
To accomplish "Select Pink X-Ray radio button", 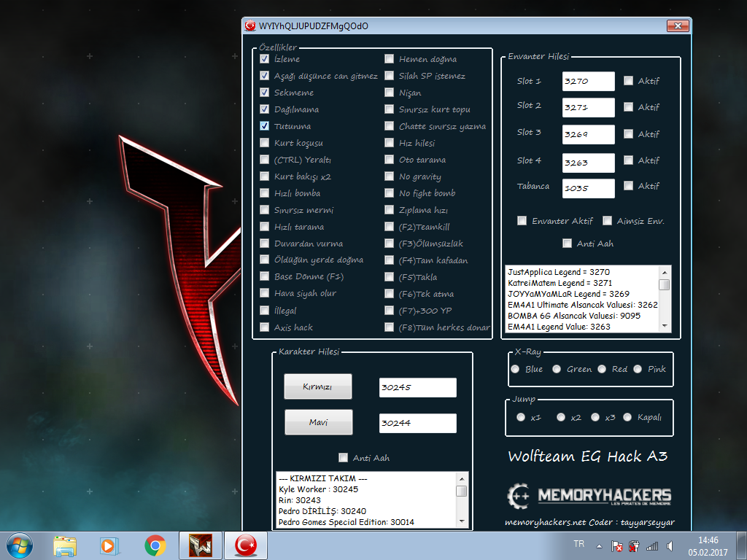I will pyautogui.click(x=638, y=369).
